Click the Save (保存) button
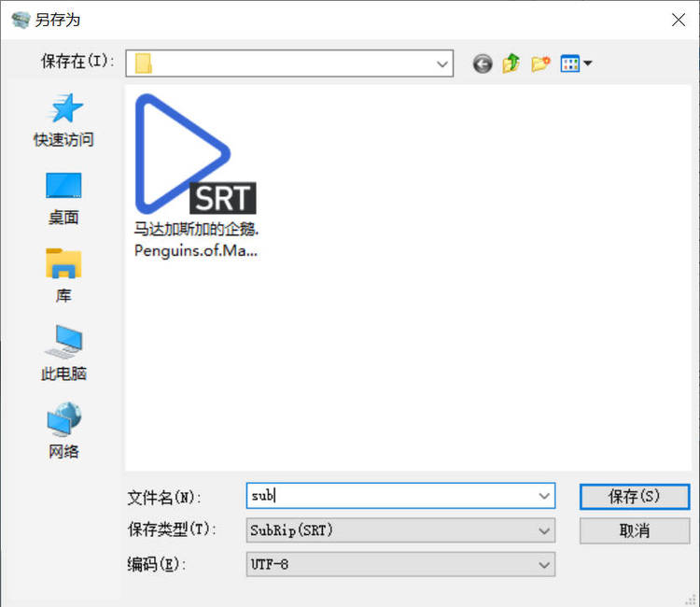Image resolution: width=700 pixels, height=607 pixels. click(x=635, y=497)
